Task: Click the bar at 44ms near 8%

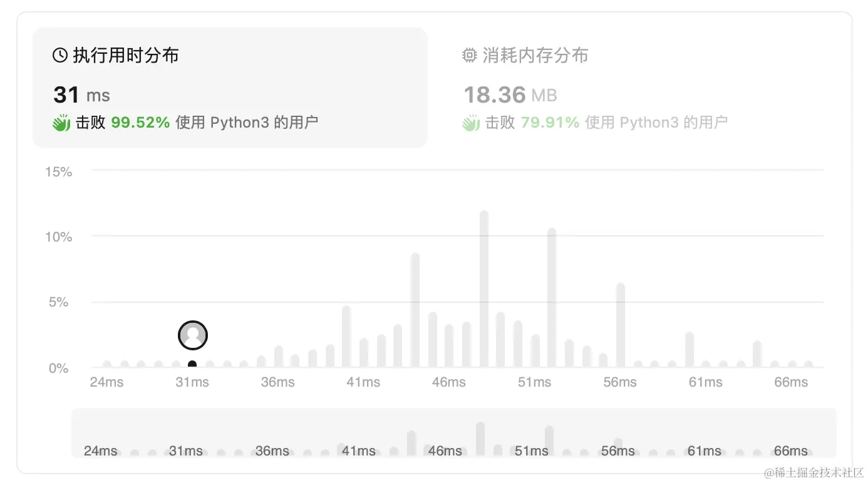Action: [x=415, y=310]
